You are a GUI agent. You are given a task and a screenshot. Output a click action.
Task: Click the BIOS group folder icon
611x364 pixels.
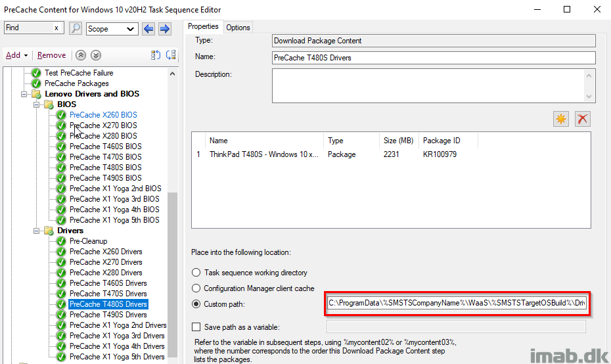tap(49, 104)
